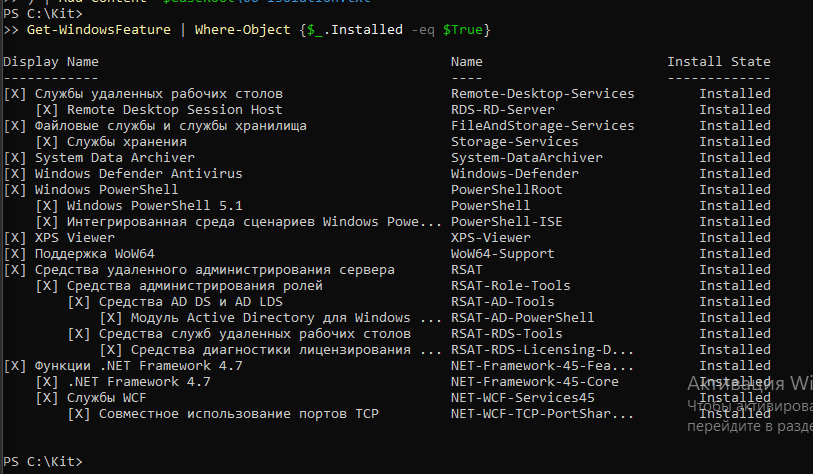Viewport: 813px width, 474px height.
Task: Click the Storage-Services feature name
Action: coord(514,142)
